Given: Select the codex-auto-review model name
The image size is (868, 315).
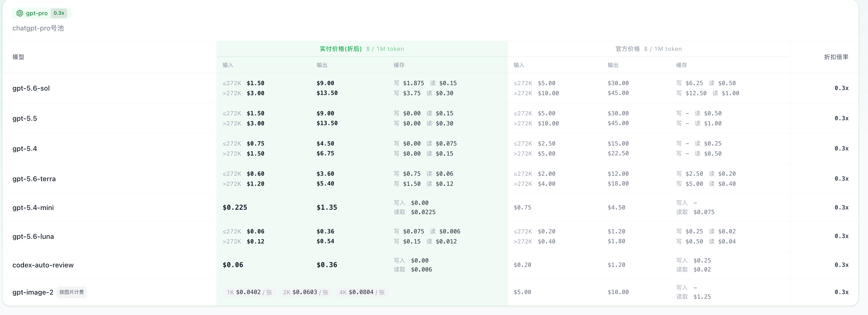Looking at the screenshot, I should coord(43,265).
